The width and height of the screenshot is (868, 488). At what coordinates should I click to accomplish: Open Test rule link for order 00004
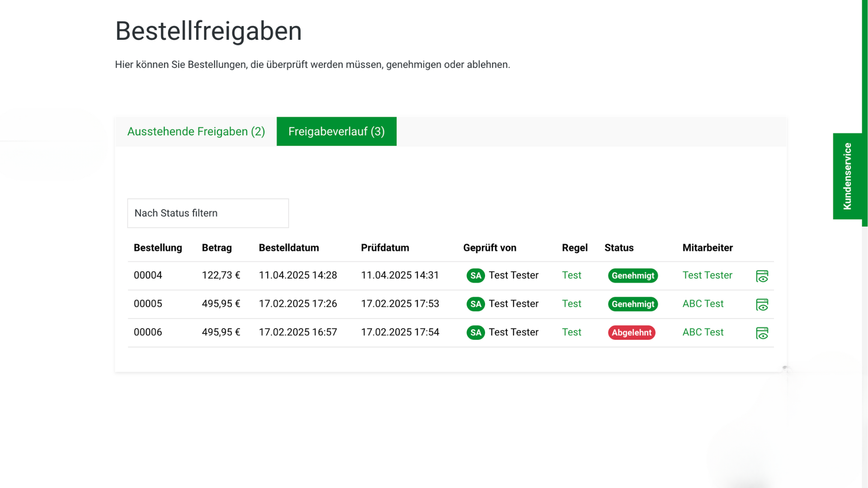coord(571,275)
